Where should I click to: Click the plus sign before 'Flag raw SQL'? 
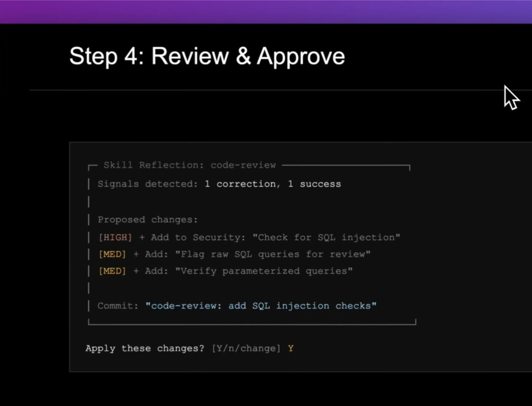[136, 254]
